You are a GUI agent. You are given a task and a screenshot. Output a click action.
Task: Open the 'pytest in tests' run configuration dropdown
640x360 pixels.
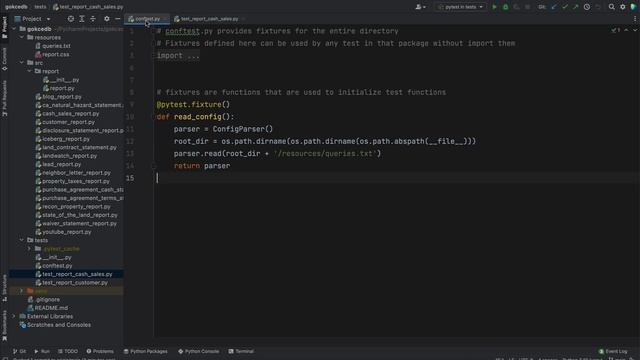click(460, 7)
